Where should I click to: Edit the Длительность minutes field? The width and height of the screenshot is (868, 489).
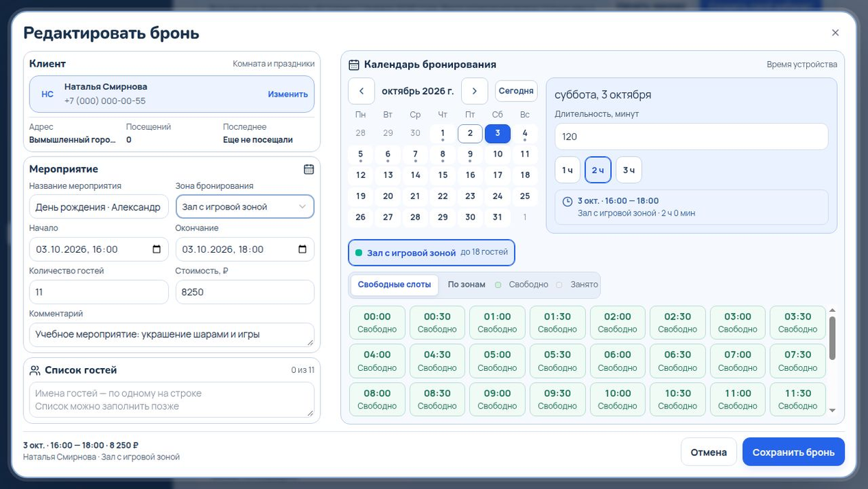(x=692, y=137)
